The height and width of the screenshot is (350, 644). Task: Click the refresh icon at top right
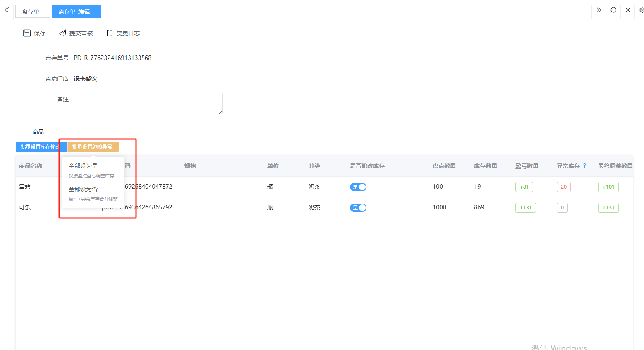pos(613,10)
